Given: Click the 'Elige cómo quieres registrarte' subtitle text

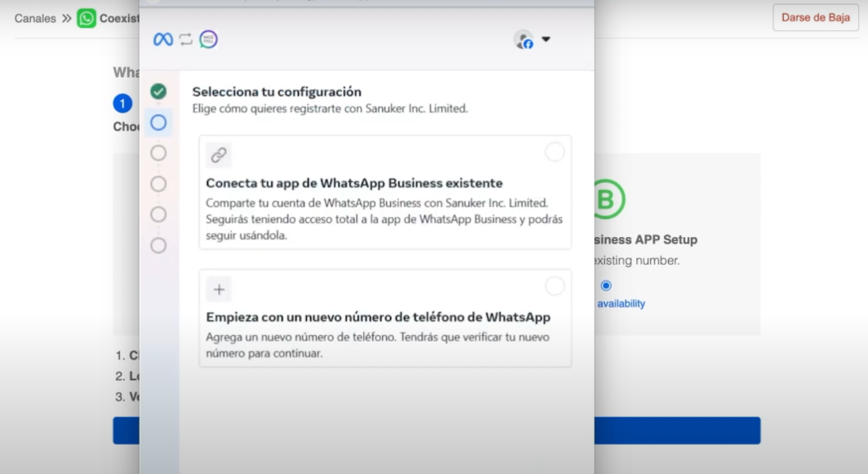Looking at the screenshot, I should click(x=330, y=109).
